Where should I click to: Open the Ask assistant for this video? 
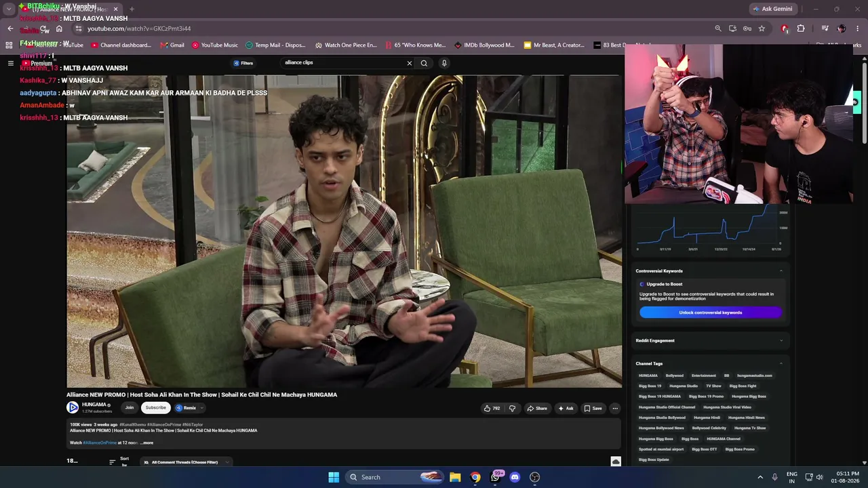pos(566,408)
